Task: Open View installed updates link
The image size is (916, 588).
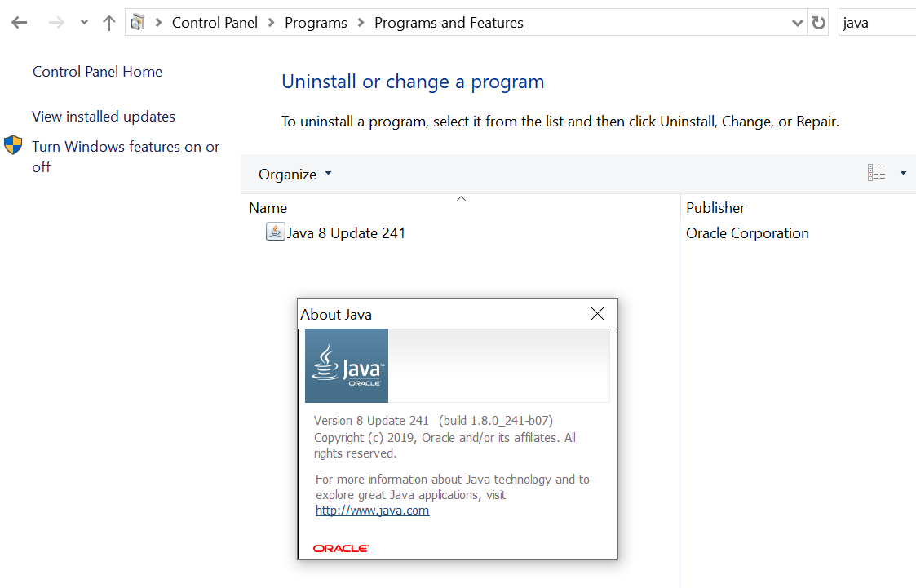Action: pyautogui.click(x=104, y=117)
